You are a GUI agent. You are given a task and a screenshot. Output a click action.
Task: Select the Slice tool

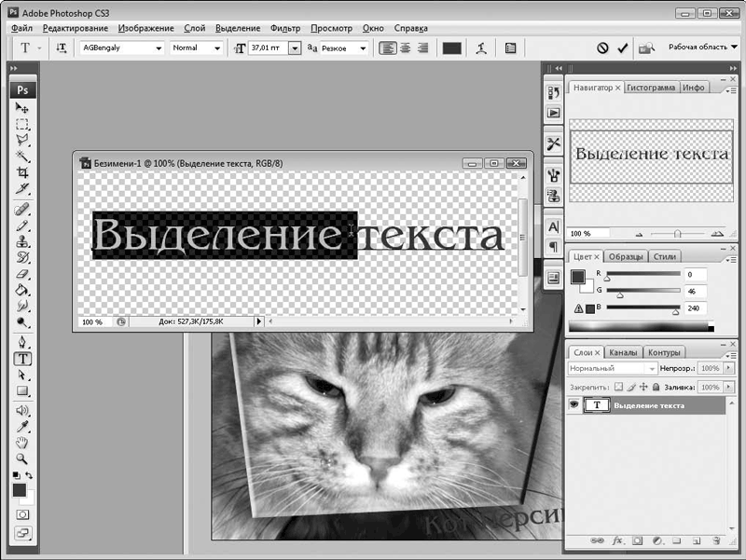coord(21,189)
